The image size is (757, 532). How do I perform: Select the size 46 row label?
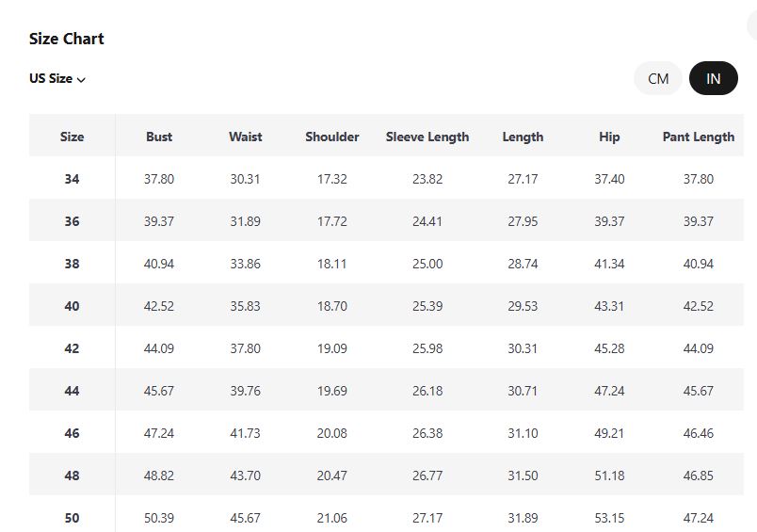tap(72, 433)
